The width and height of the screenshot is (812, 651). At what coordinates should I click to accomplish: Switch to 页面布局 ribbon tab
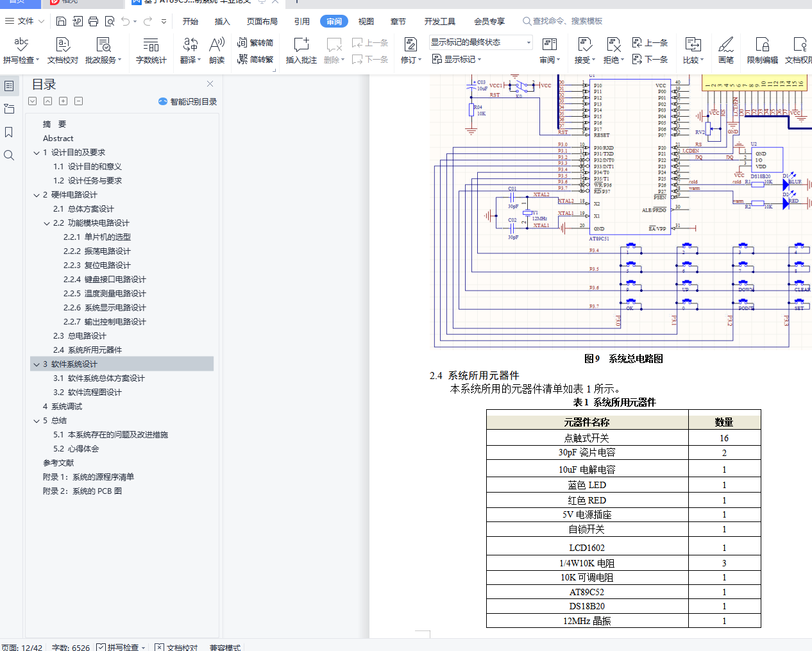tap(262, 21)
